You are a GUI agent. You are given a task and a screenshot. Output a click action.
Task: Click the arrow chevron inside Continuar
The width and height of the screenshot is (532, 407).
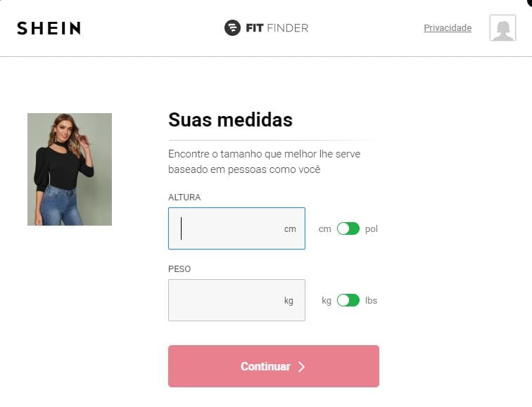point(302,367)
